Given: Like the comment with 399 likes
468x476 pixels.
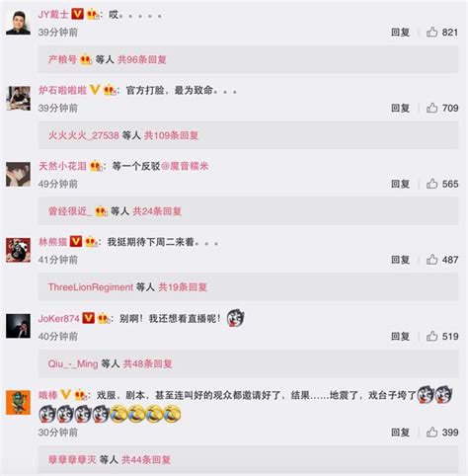Looking at the screenshot, I should [431, 432].
